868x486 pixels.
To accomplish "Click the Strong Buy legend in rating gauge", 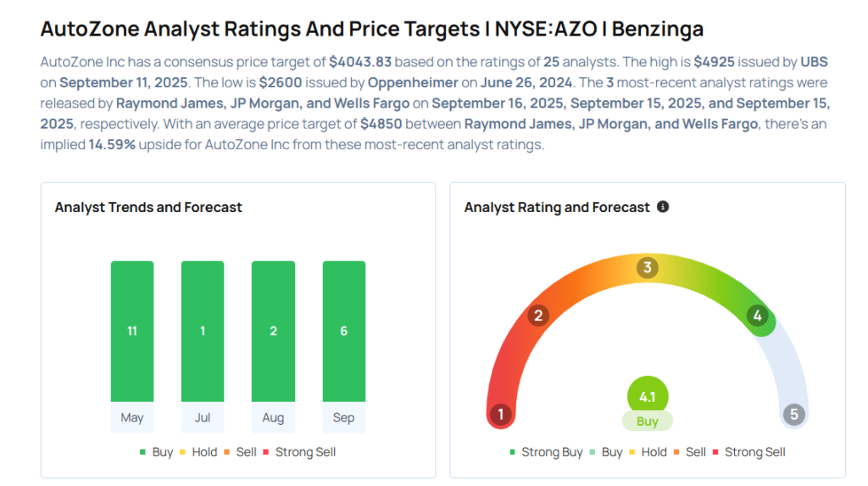I will click(x=545, y=452).
